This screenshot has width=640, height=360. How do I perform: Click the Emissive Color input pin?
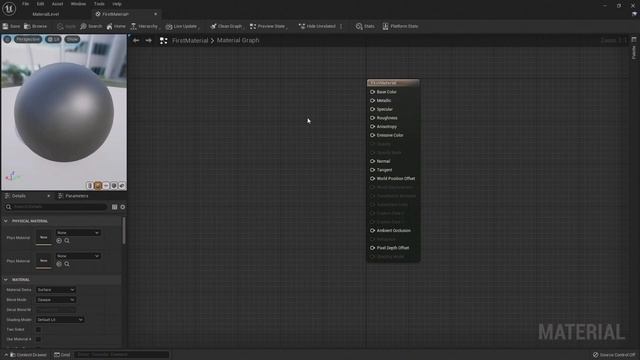coord(372,135)
